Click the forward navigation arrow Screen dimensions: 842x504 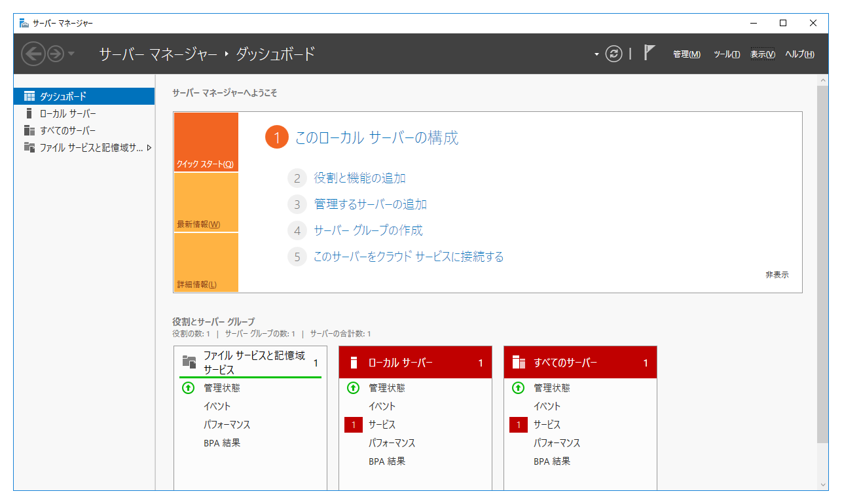coord(56,54)
